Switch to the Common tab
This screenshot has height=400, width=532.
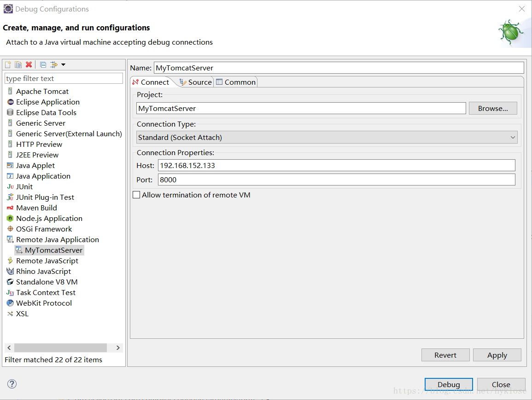point(236,82)
